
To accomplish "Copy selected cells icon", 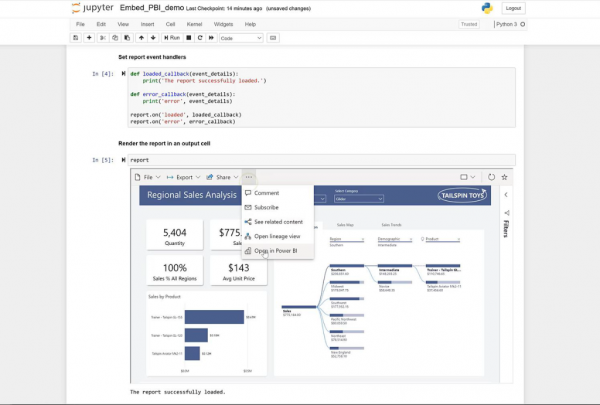I will (x=115, y=38).
